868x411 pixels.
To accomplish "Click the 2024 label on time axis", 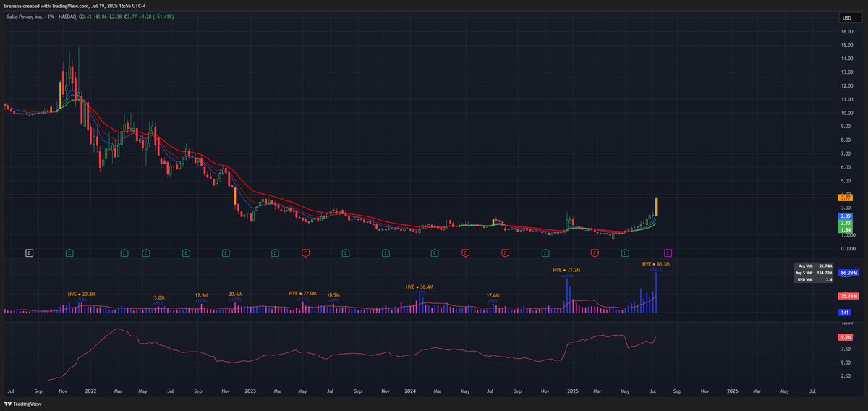I will (412, 390).
